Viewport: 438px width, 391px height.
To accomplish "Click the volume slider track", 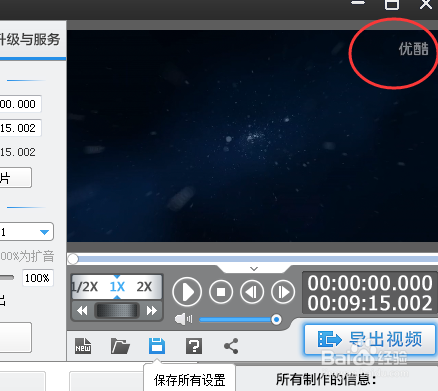I will (x=239, y=320).
